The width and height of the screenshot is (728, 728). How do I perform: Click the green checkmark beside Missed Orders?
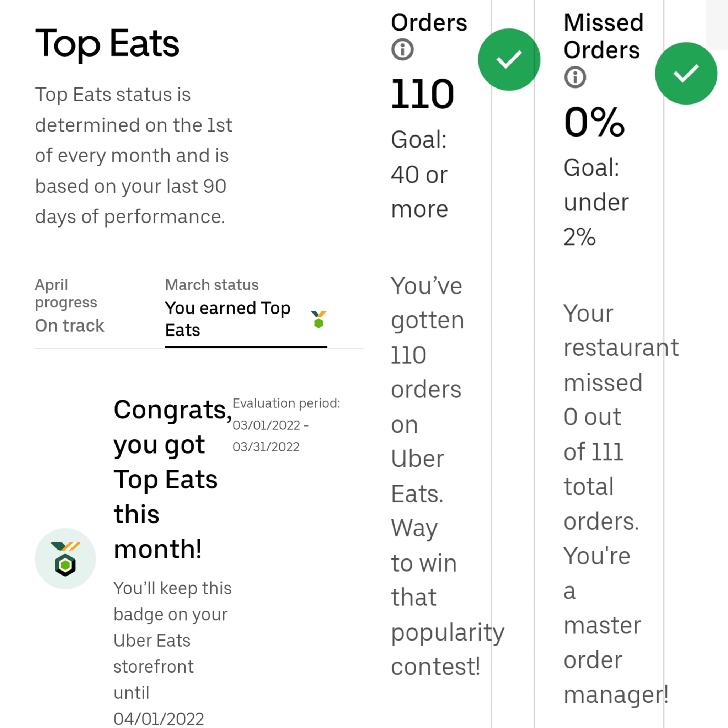pyautogui.click(x=686, y=74)
